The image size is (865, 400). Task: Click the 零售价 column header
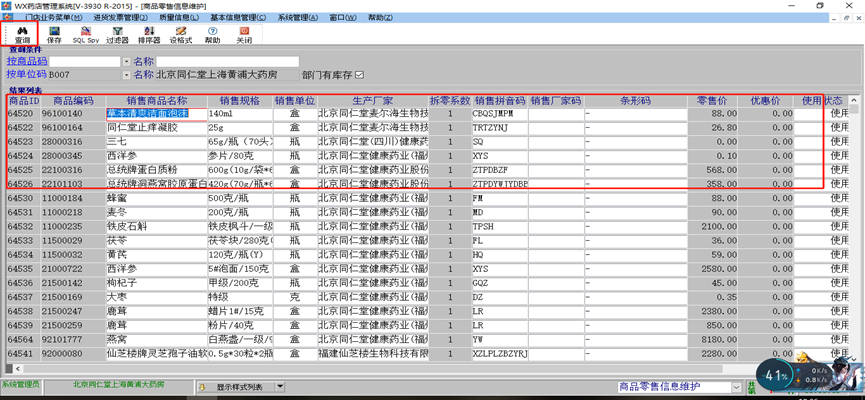click(x=713, y=101)
